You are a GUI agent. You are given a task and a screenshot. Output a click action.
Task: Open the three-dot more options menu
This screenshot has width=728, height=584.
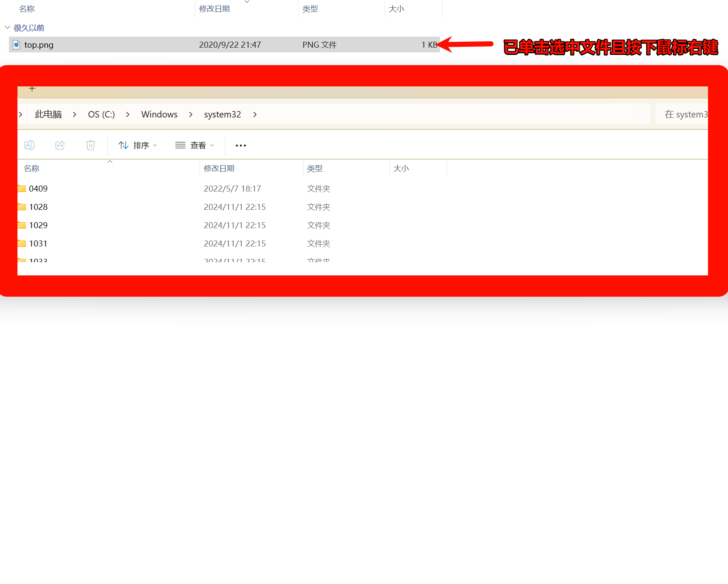(241, 146)
